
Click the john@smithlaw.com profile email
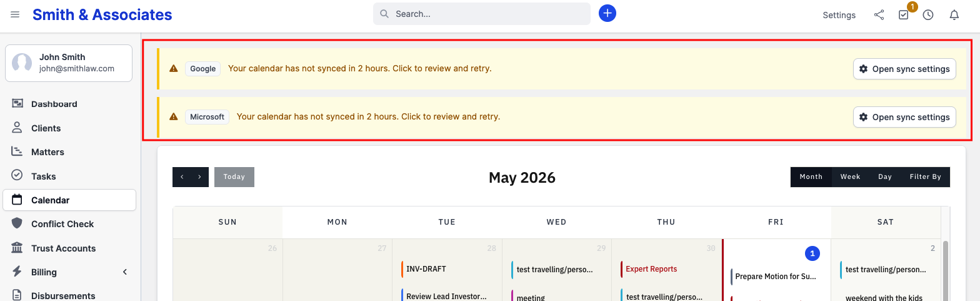[77, 69]
